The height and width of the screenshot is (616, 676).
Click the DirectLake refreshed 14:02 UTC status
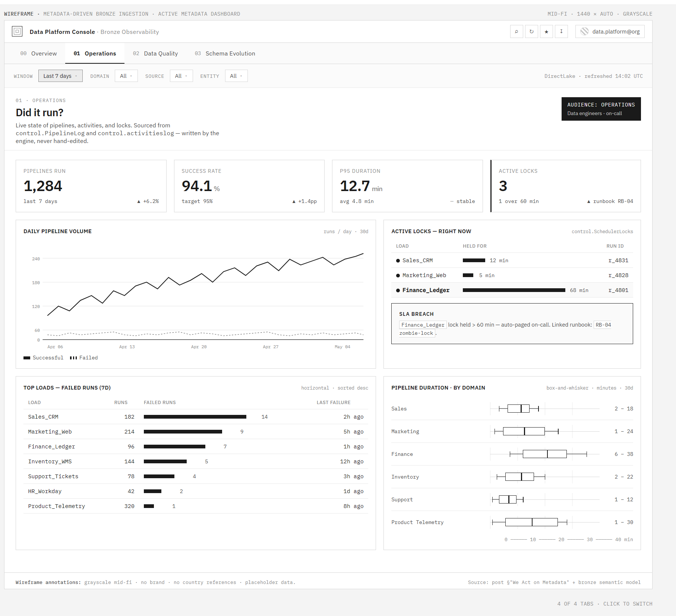coord(594,76)
